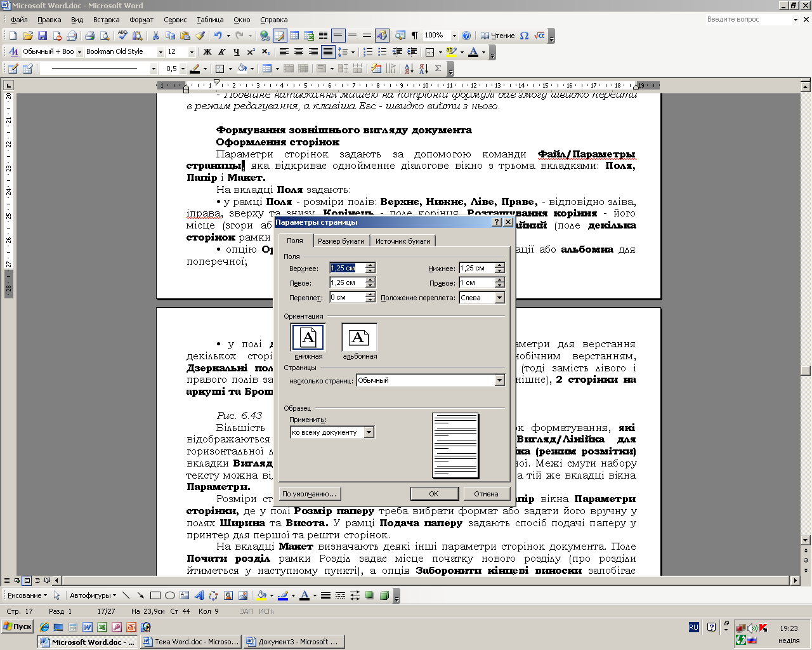Open the font size dropdown
This screenshot has width=812, height=650.
tap(192, 52)
